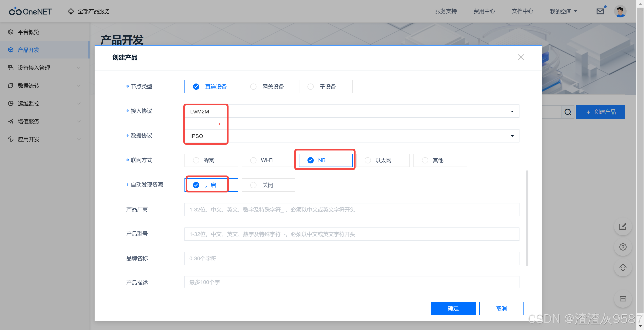Click the 产品厂商 input field
Screen dimensions: 644x330
352,210
